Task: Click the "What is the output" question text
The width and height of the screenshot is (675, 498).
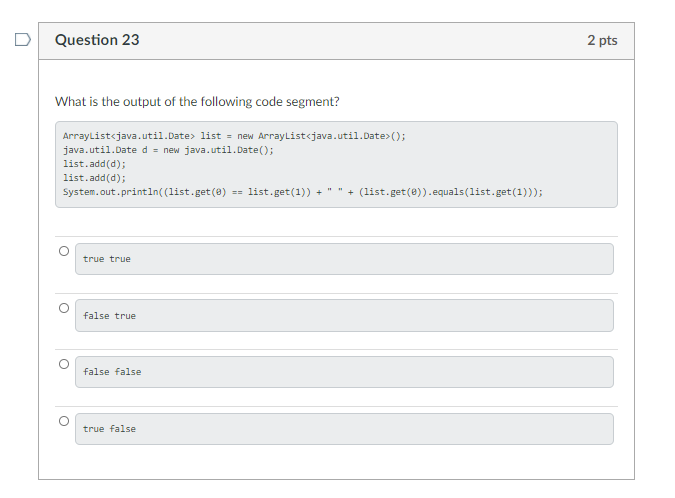Action: [x=197, y=101]
